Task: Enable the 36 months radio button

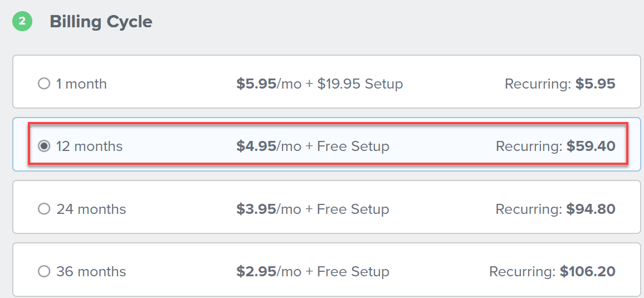Action: pos(43,272)
